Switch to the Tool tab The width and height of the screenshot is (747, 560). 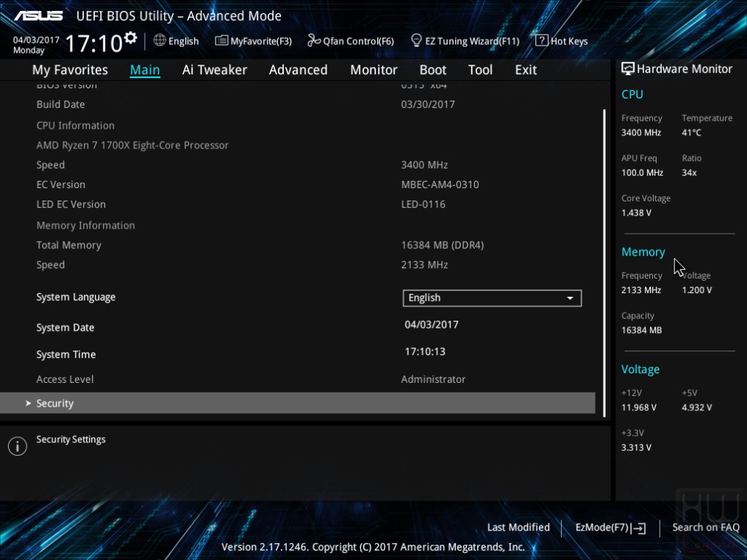point(480,70)
